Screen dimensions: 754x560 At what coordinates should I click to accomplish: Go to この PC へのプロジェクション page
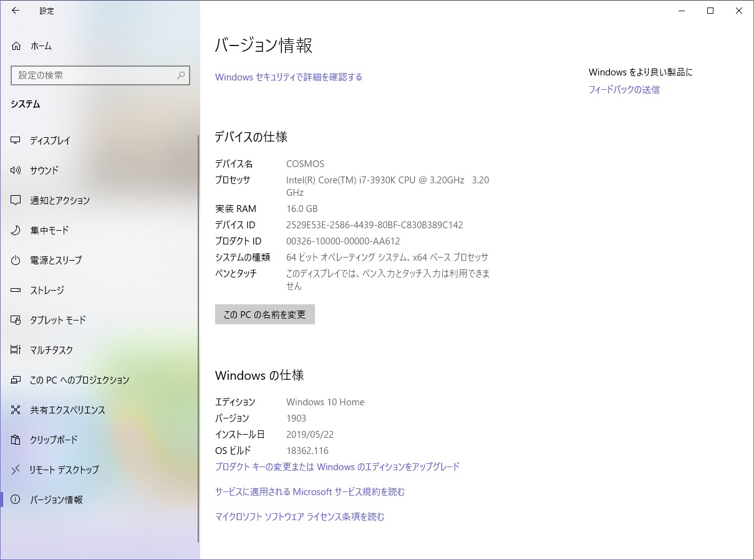click(100, 380)
